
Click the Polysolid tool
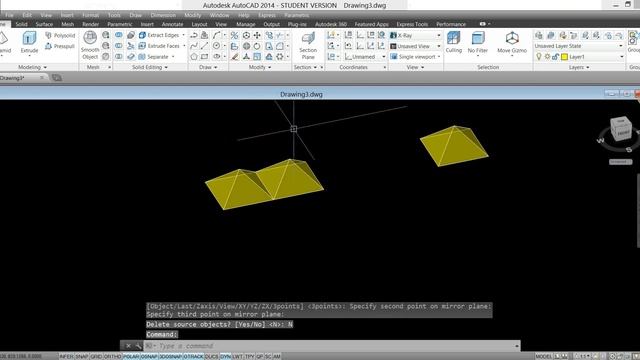point(60,36)
